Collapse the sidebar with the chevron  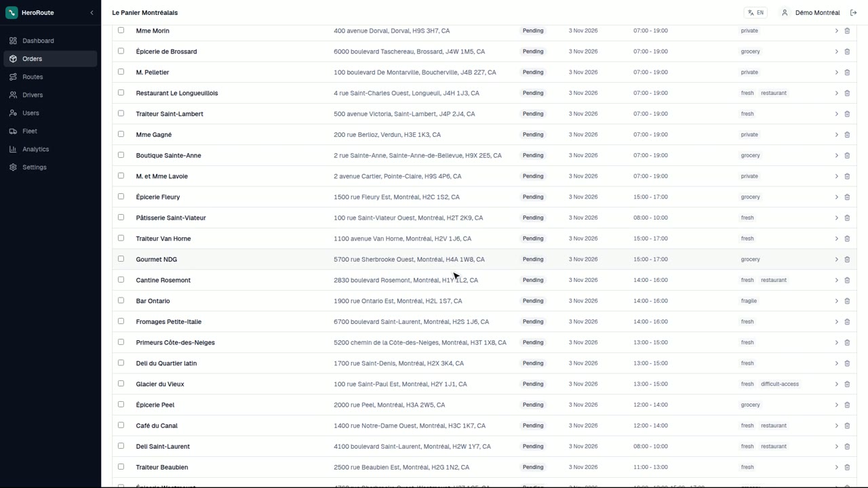92,13
